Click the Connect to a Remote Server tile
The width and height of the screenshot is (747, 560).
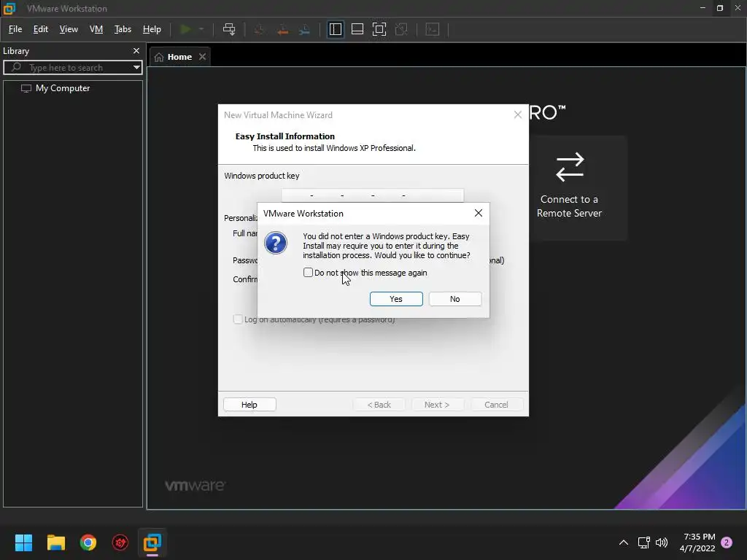pos(578,187)
